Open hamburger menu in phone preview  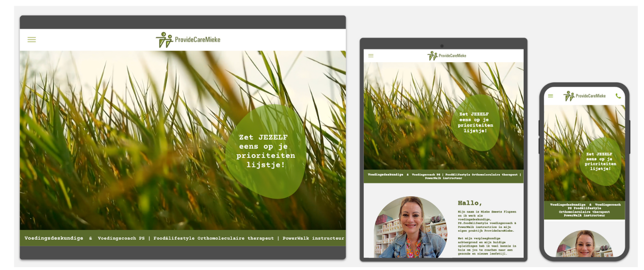coord(551,96)
